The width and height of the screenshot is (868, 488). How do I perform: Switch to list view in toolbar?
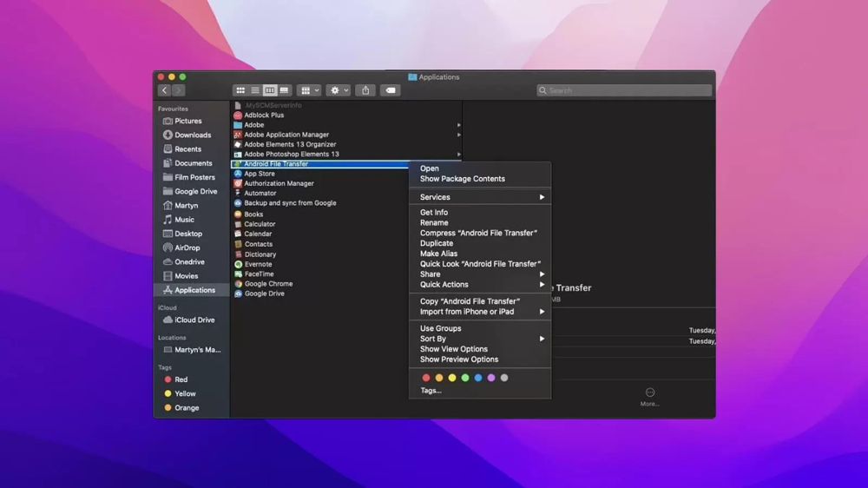254,90
